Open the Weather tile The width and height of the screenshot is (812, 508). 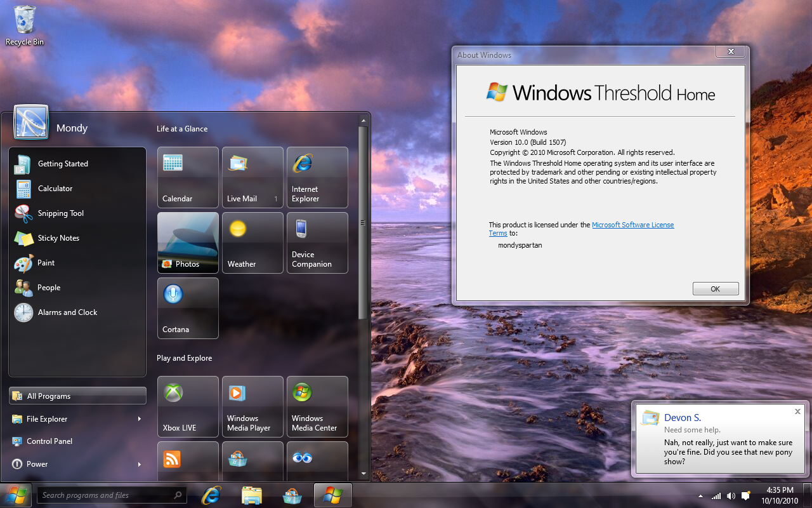(x=252, y=243)
